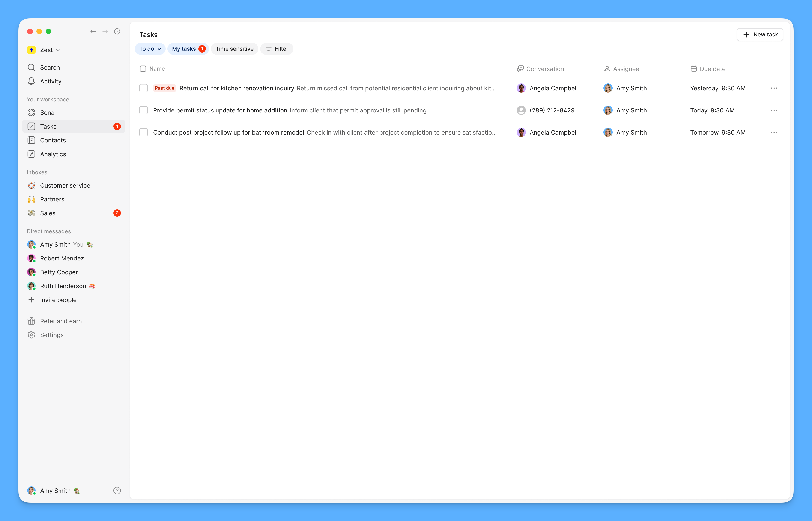This screenshot has width=812, height=521.
Task: Open Betty Cooper direct message
Action: click(x=74, y=272)
